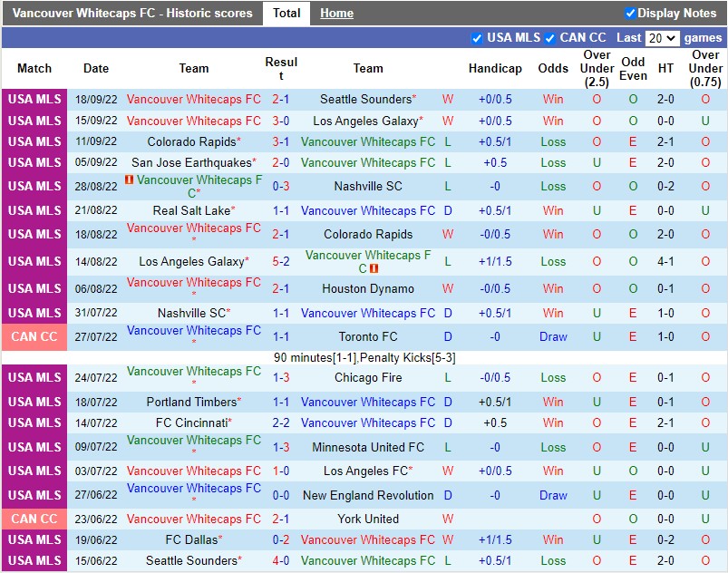Switch to the Home tab

(x=336, y=14)
